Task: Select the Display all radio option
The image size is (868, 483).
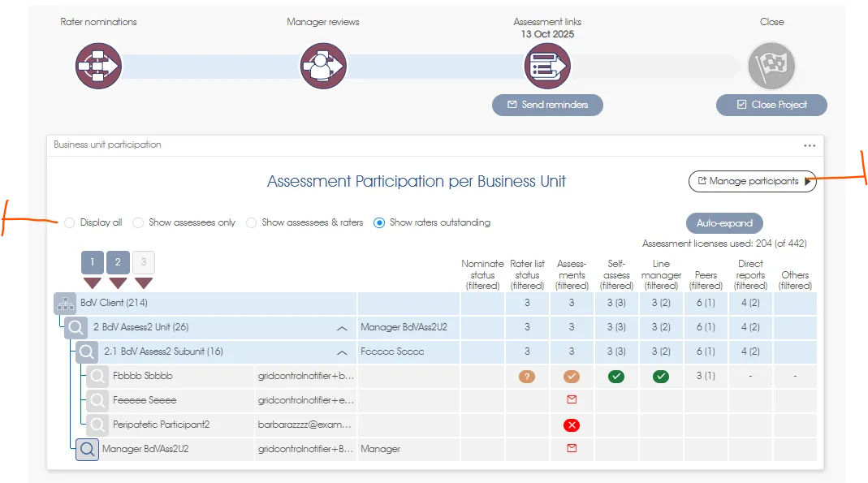Action: 70,222
